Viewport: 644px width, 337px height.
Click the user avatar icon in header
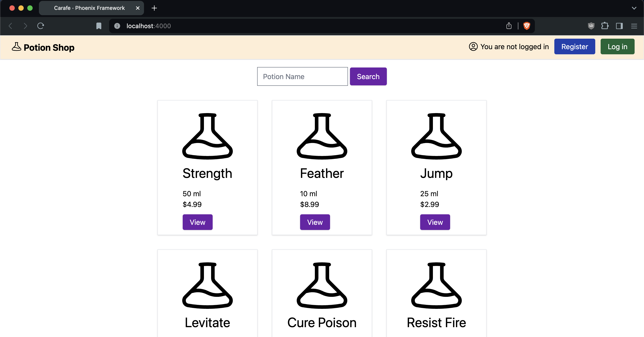point(473,46)
